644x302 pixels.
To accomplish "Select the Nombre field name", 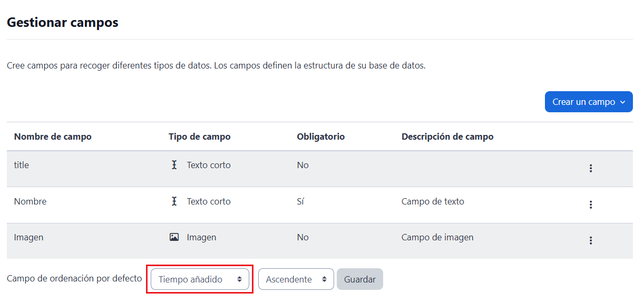I will coord(30,201).
